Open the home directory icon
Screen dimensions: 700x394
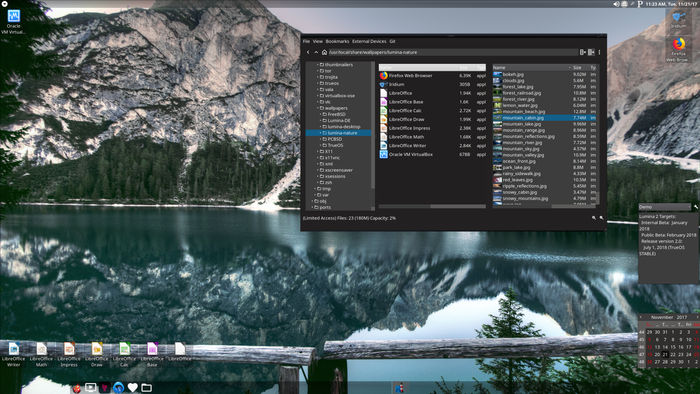[x=324, y=52]
